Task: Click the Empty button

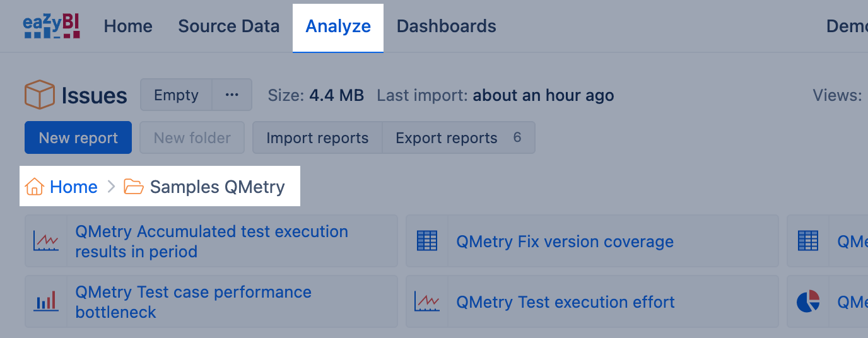Action: tap(176, 95)
